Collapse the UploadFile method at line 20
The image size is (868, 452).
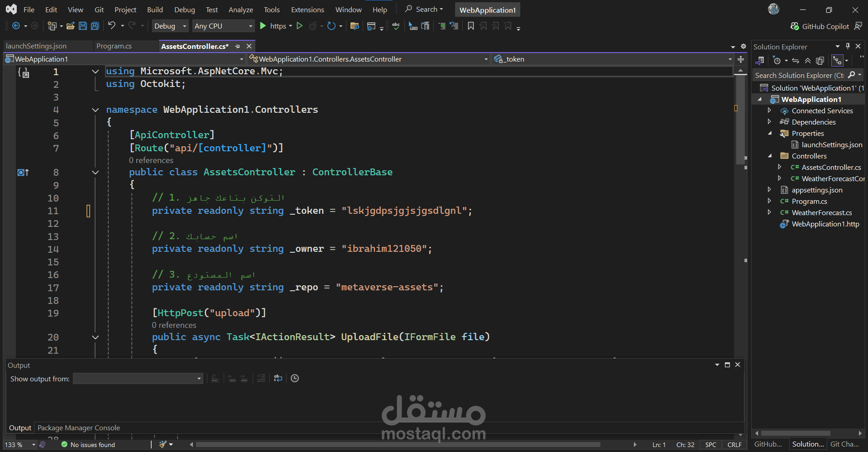coord(95,337)
